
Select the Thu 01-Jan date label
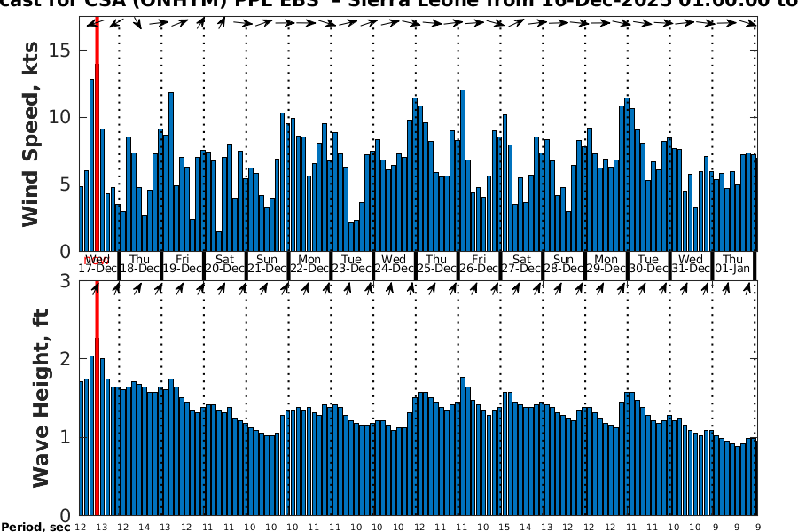733,263
